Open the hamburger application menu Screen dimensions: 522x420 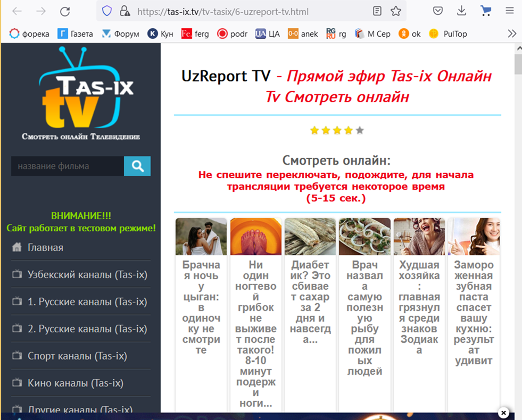click(x=509, y=11)
